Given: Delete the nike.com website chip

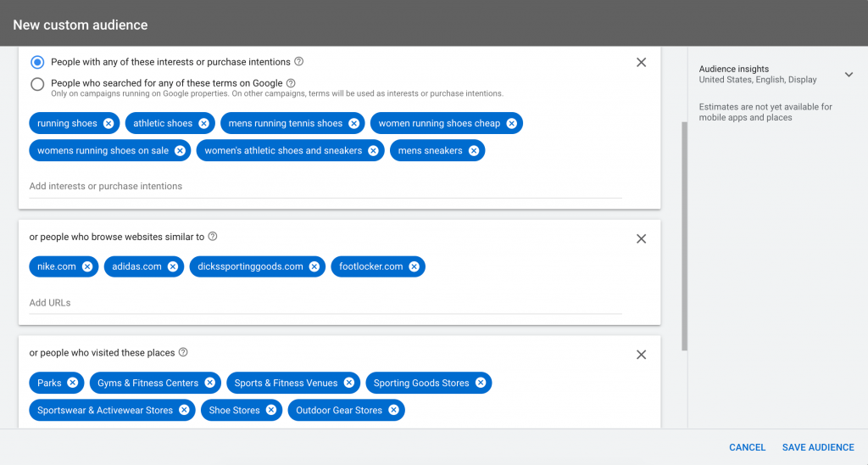Looking at the screenshot, I should [x=87, y=266].
